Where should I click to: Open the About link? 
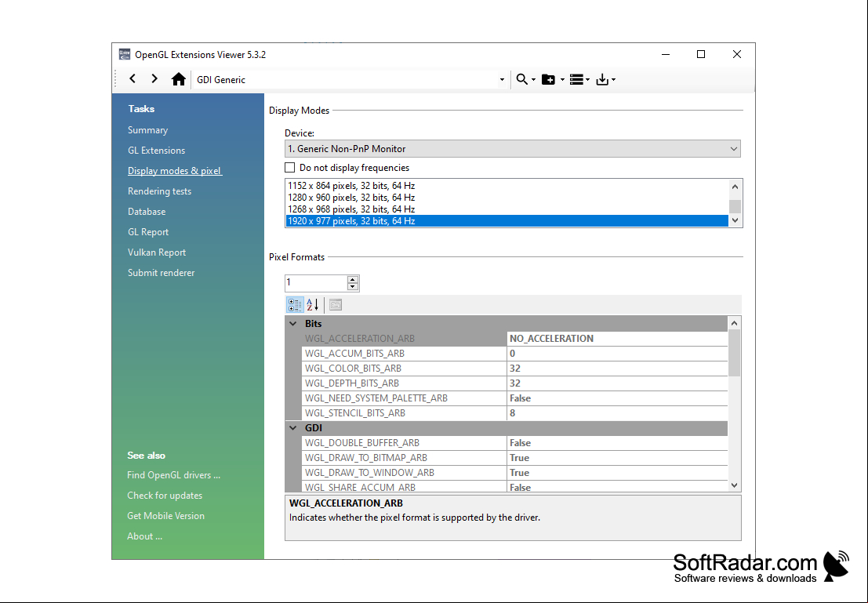pos(144,536)
